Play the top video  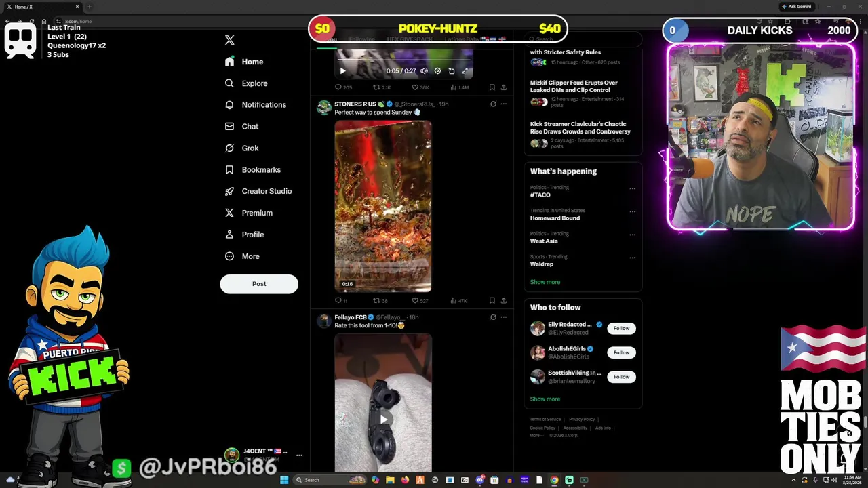click(x=342, y=70)
